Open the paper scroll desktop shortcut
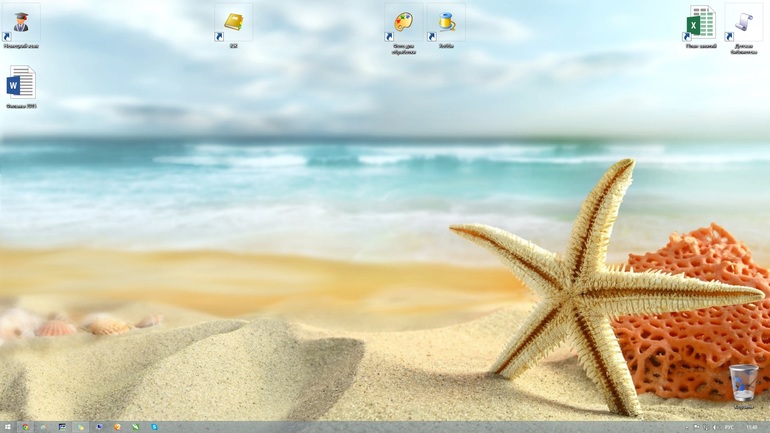 point(743,28)
